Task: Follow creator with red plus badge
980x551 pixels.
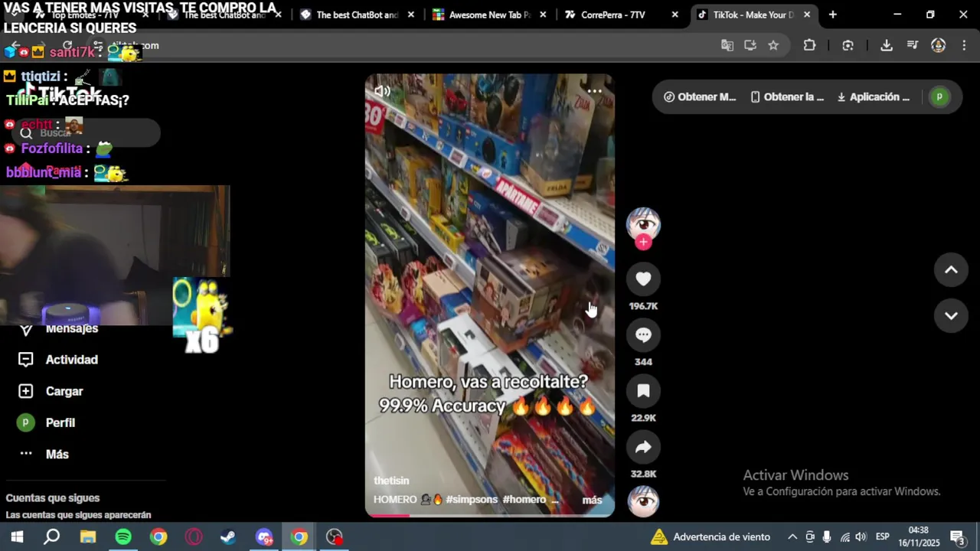Action: click(x=643, y=242)
